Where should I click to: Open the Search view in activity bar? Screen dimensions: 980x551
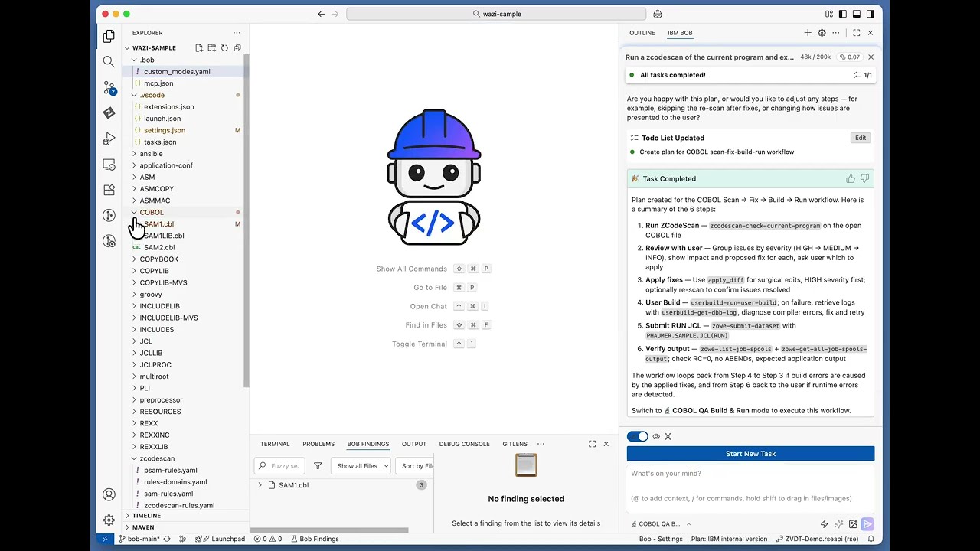[x=109, y=62]
